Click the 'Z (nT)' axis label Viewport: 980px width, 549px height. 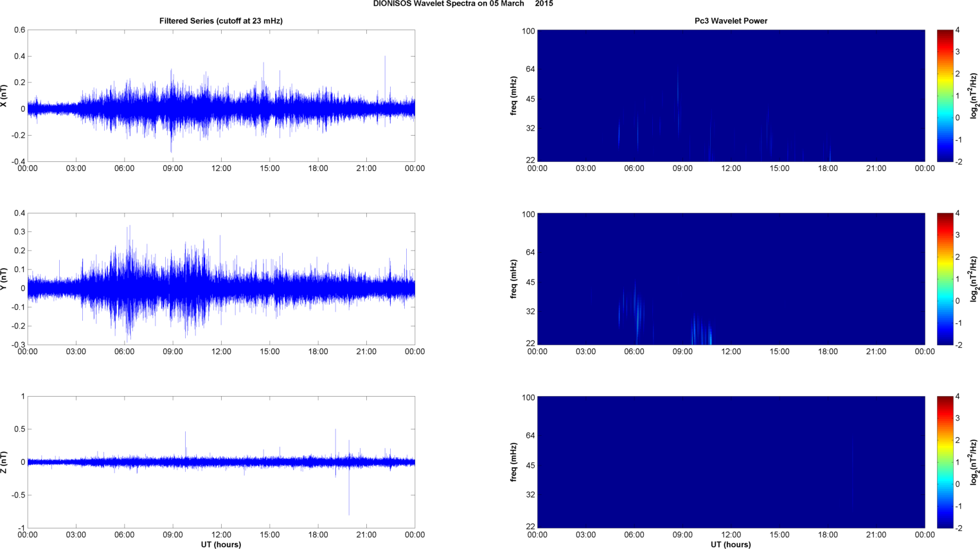[4, 462]
